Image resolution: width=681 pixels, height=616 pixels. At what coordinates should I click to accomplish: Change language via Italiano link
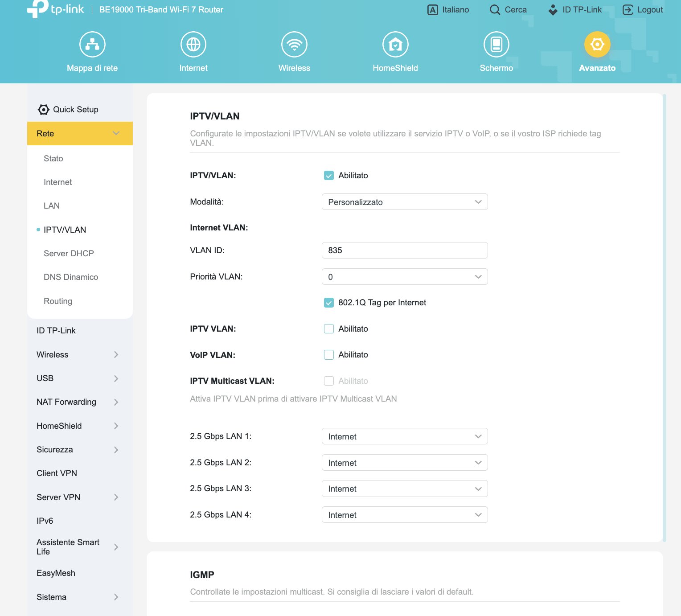point(455,10)
